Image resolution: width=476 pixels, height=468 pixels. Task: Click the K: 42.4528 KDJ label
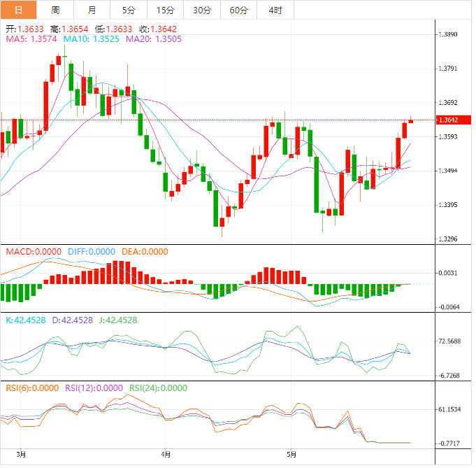pyautogui.click(x=31, y=320)
